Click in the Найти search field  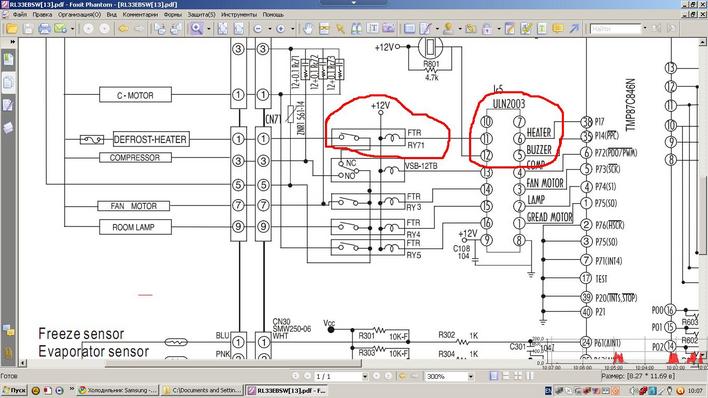pos(615,29)
